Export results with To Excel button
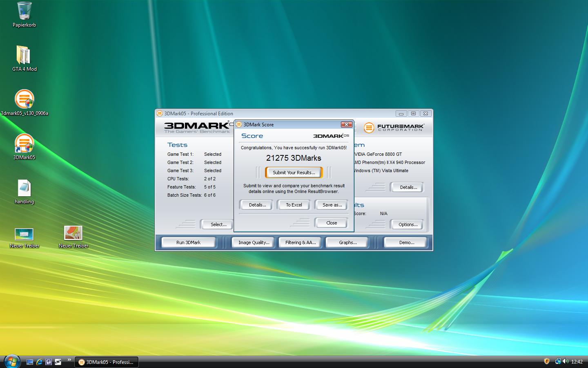 (x=294, y=205)
